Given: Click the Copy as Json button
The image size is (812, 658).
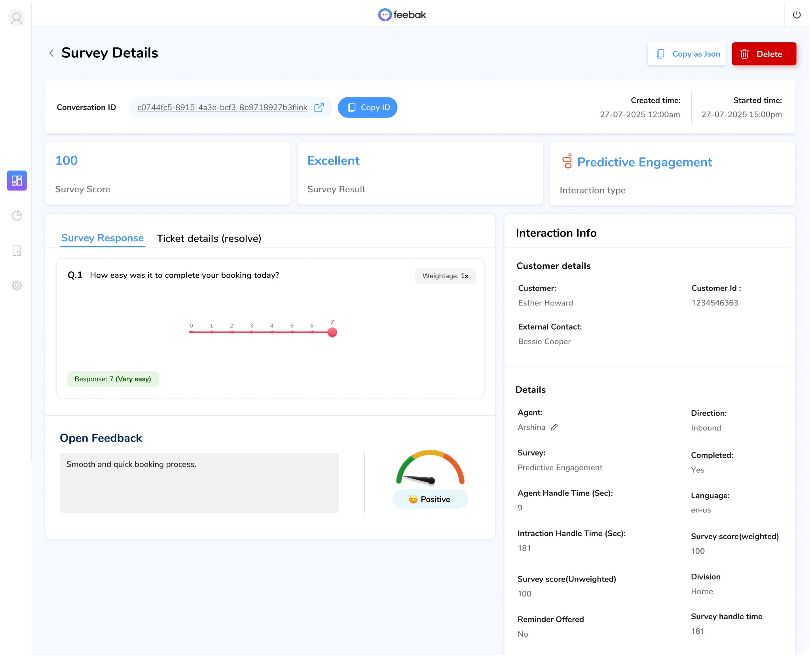Looking at the screenshot, I should click(687, 54).
